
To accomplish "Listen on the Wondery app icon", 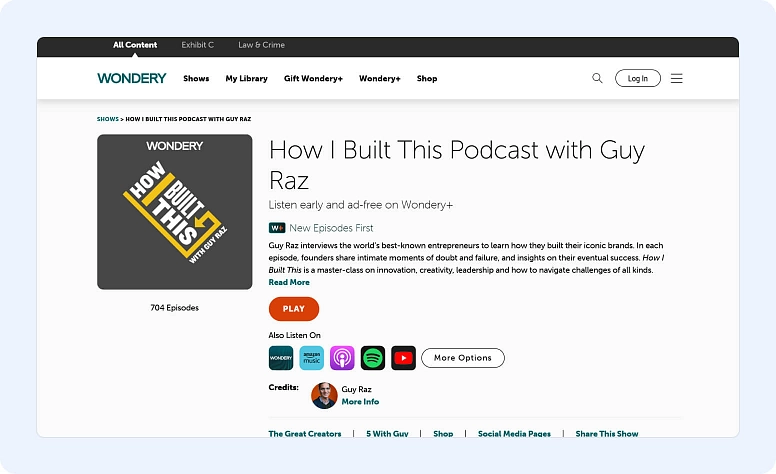I will (281, 358).
